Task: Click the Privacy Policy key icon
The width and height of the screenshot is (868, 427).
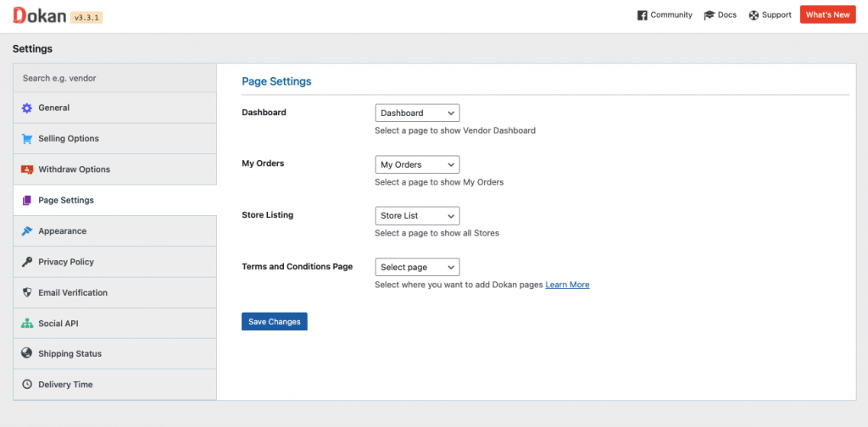Action: click(27, 262)
